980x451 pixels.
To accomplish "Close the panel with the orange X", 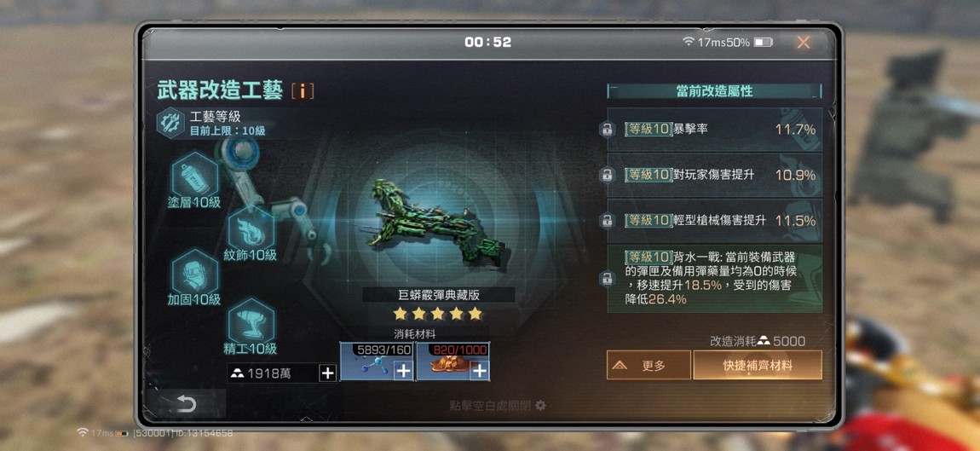I will pos(804,43).
